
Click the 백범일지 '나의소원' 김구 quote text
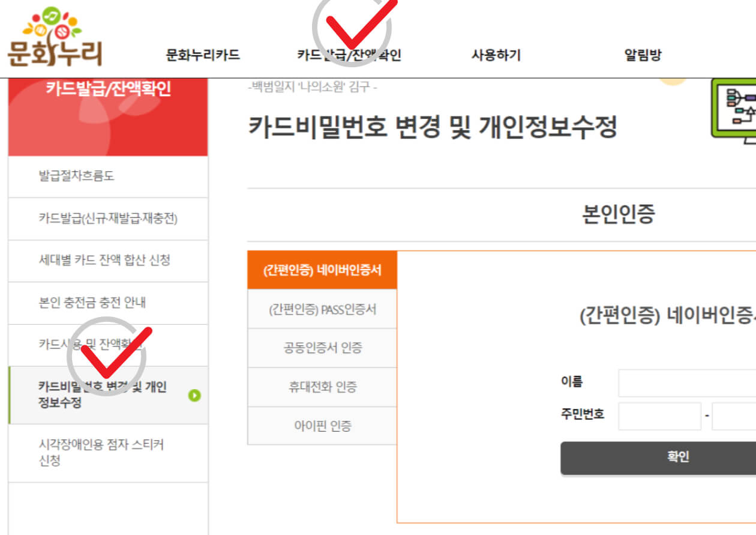[312, 87]
